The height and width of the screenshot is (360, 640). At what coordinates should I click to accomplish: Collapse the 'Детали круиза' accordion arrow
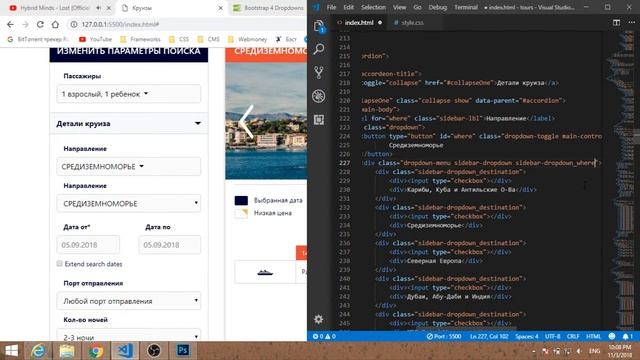(x=198, y=123)
